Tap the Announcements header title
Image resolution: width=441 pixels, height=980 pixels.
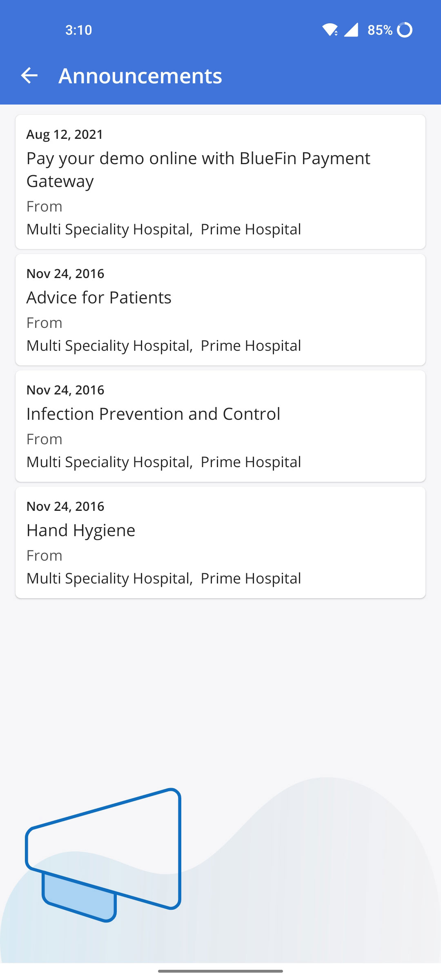click(140, 76)
